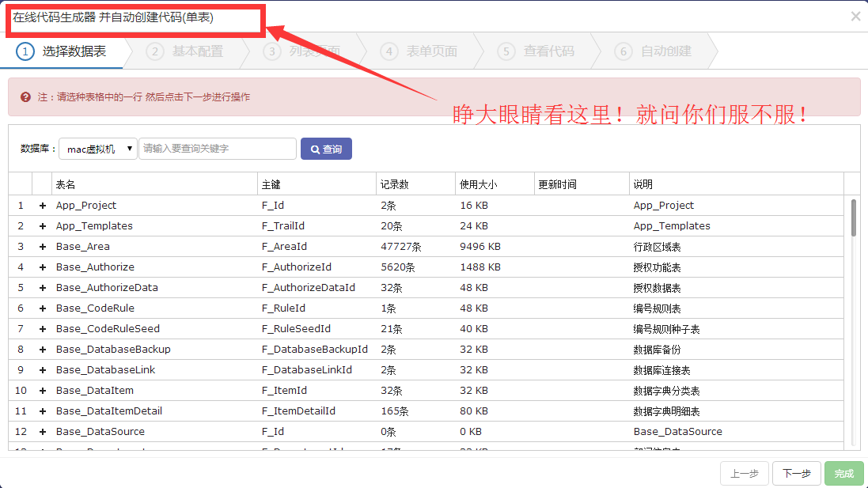Image resolution: width=868 pixels, height=488 pixels.
Task: Go to step 6 自动创建 tab
Action: pos(655,51)
